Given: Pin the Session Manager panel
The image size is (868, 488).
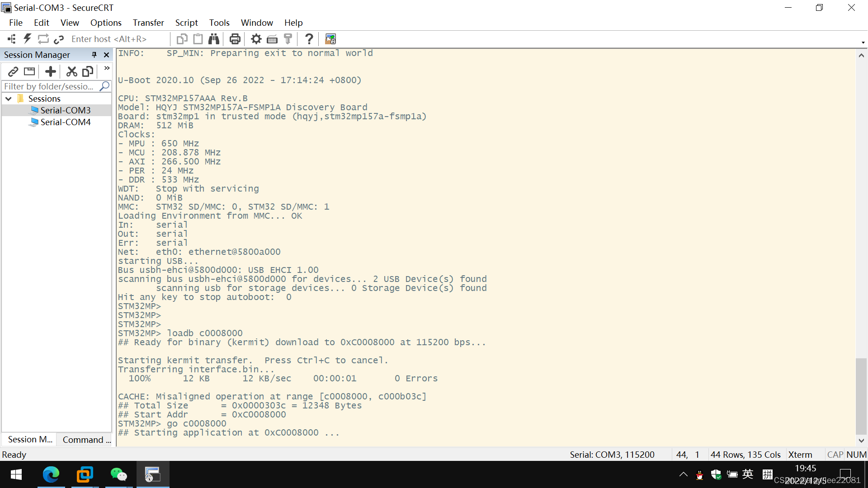Looking at the screenshot, I should (94, 55).
